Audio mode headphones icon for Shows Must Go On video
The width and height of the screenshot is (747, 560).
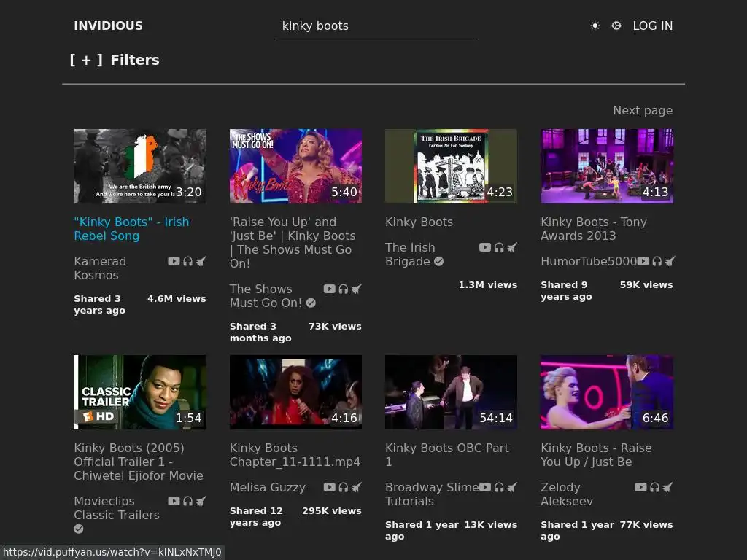343,289
